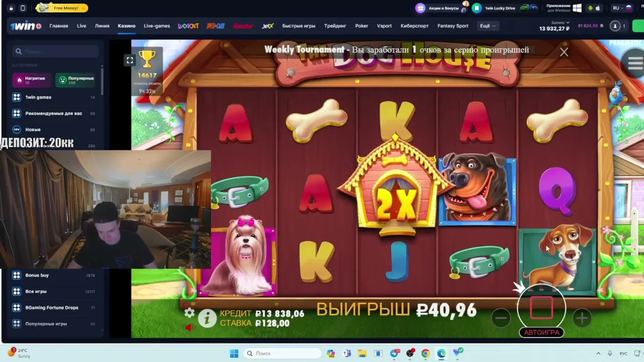
Task: Open the Все игры category
Action: [x=54, y=292]
